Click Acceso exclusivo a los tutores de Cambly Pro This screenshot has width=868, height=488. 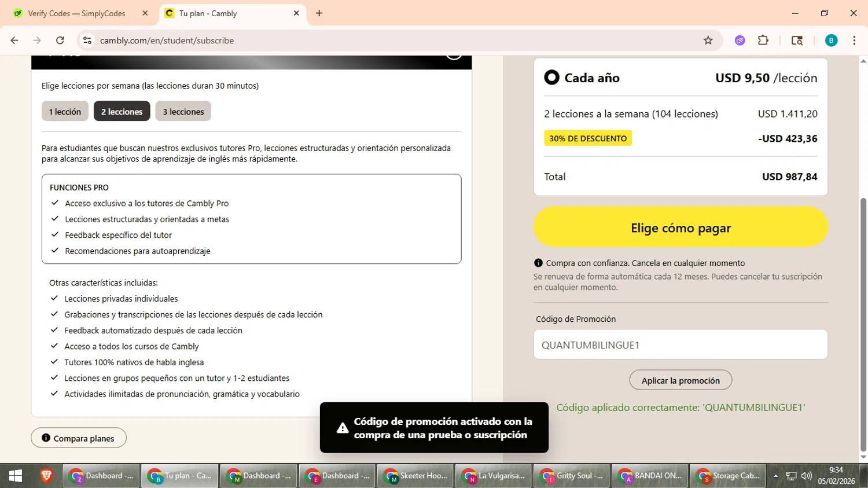(147, 203)
